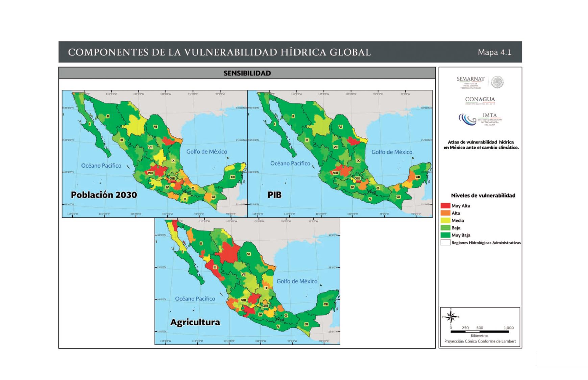
Task: Click 'Proyección: Cónica Conforme de Lambert' text
Action: (480, 341)
